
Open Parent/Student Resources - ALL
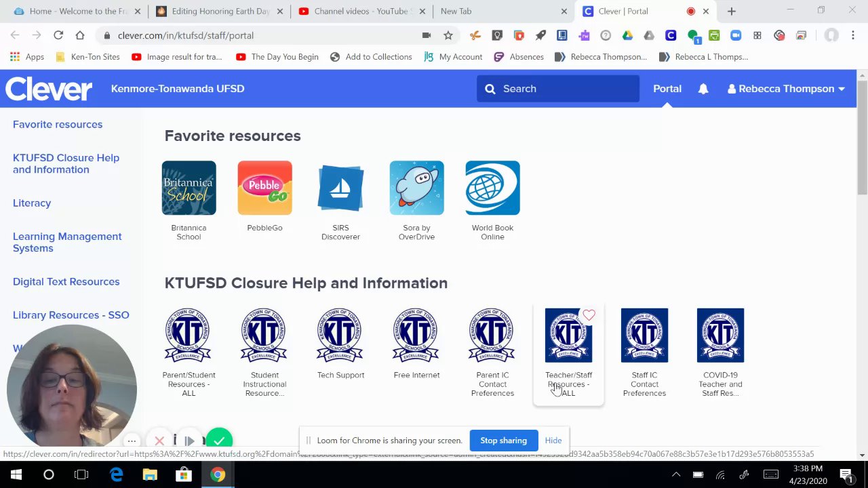pos(189,335)
